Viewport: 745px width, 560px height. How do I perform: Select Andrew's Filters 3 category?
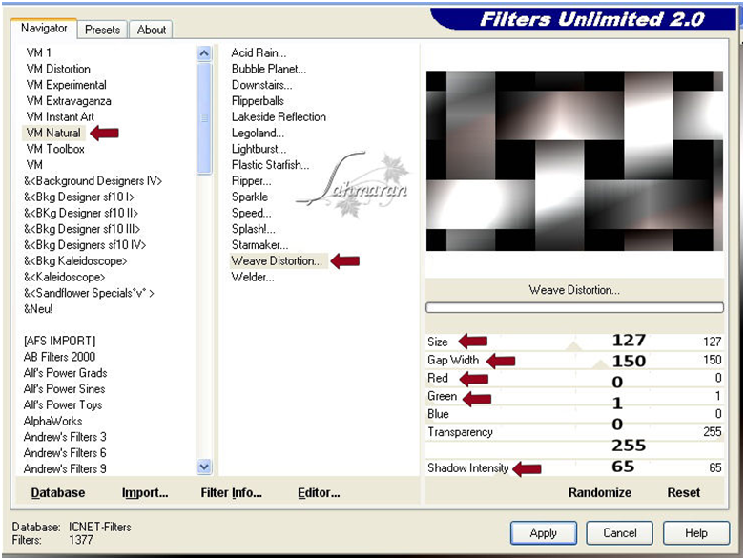click(x=65, y=437)
